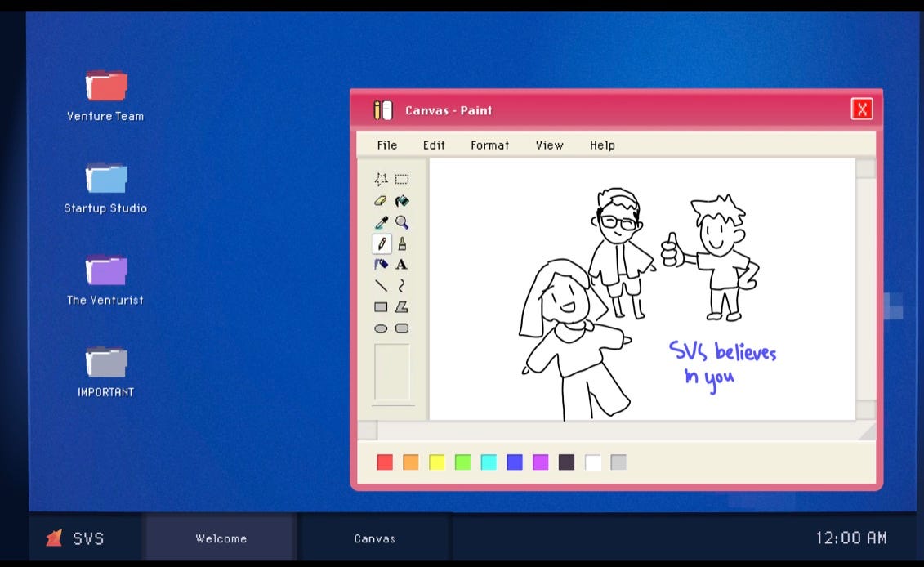Screen dimensions: 924x567
Task: Switch to the Welcome taskbar tab
Action: 221,538
